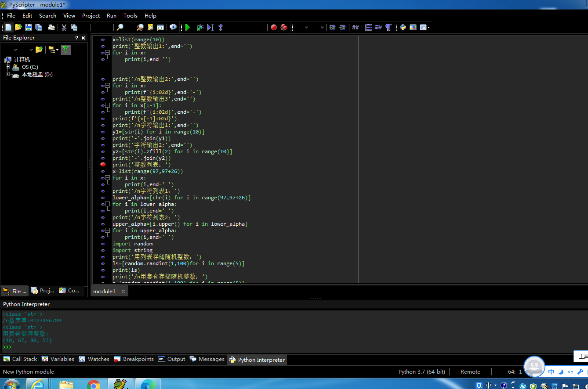
Task: Click the Python help info bubble icon
Action: pos(173,27)
